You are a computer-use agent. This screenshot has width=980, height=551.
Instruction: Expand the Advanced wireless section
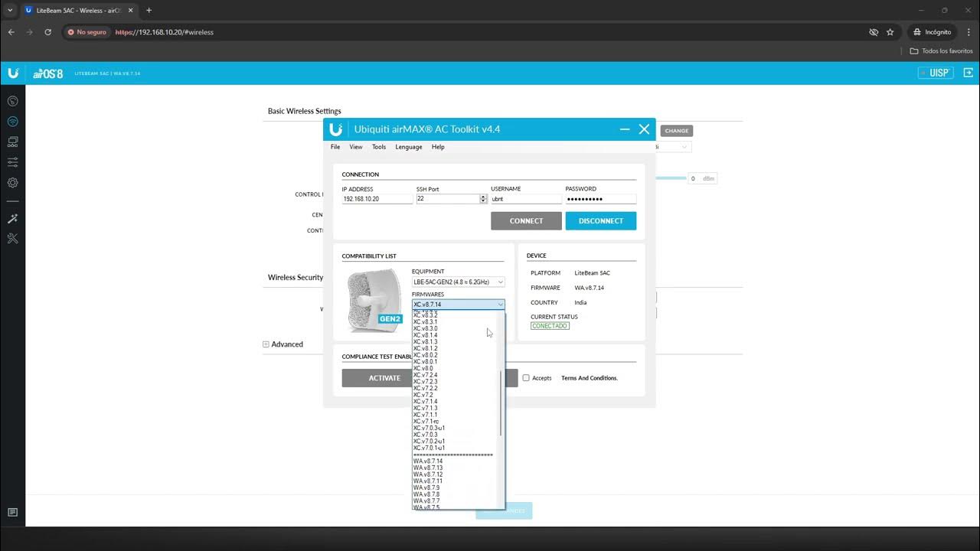(x=266, y=344)
